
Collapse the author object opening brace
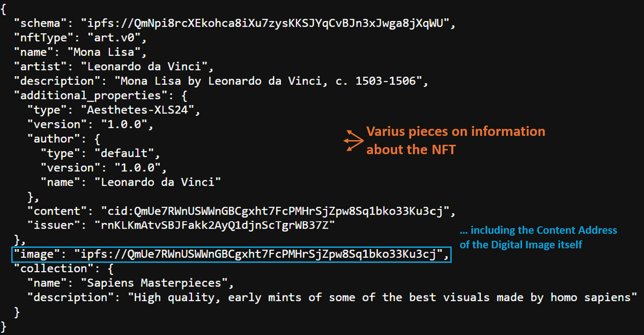pos(98,139)
